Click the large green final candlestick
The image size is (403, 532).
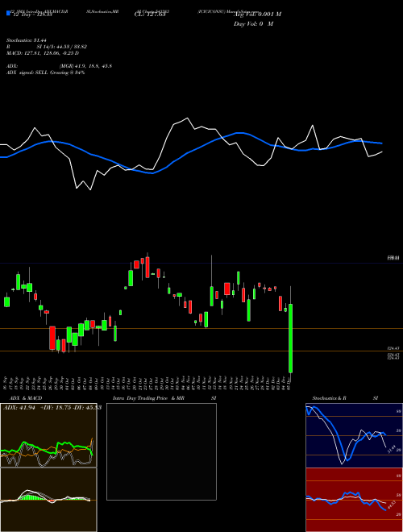(x=291, y=339)
